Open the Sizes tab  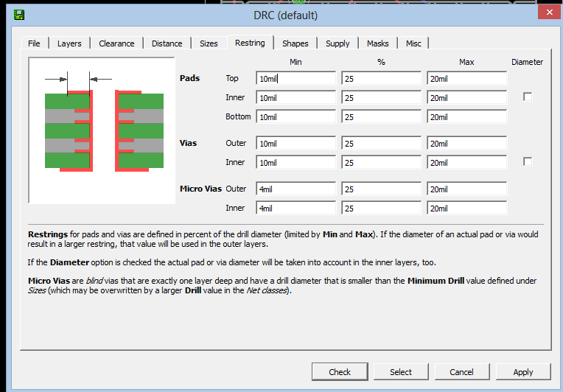pos(209,43)
